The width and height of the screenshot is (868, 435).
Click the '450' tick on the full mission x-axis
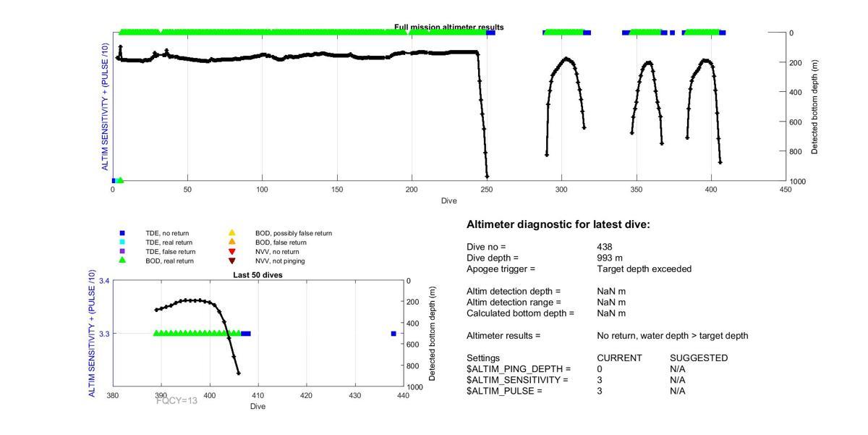pyautogui.click(x=786, y=190)
